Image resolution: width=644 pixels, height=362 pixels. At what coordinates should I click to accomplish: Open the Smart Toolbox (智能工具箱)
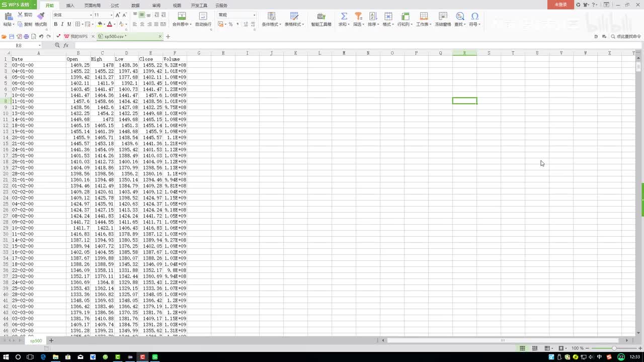321,19
